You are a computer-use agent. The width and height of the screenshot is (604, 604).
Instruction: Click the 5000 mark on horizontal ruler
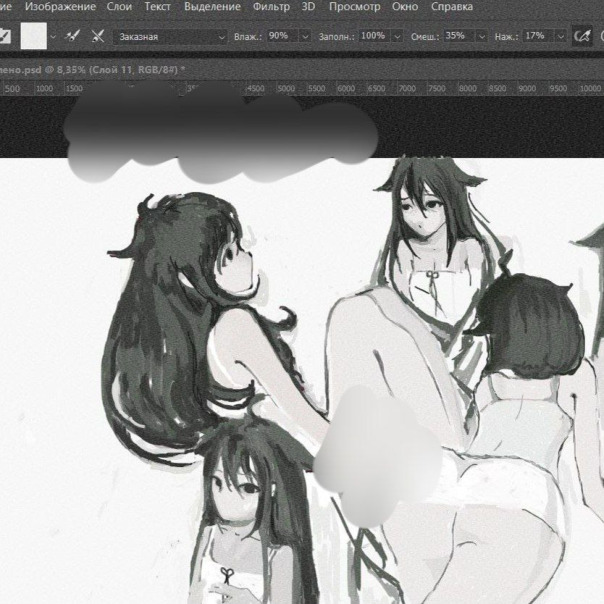click(x=286, y=89)
